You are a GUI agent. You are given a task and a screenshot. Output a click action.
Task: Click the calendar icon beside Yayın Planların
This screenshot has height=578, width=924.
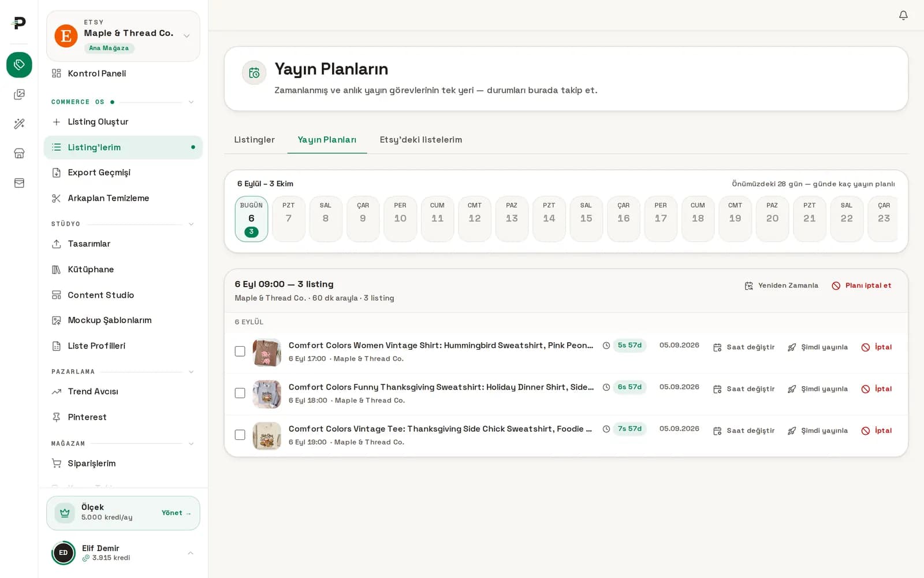click(x=254, y=73)
